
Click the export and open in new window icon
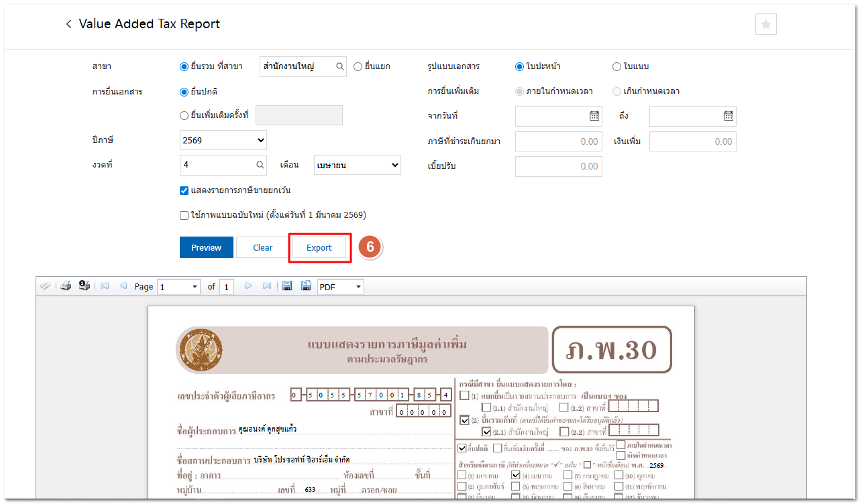click(x=306, y=286)
